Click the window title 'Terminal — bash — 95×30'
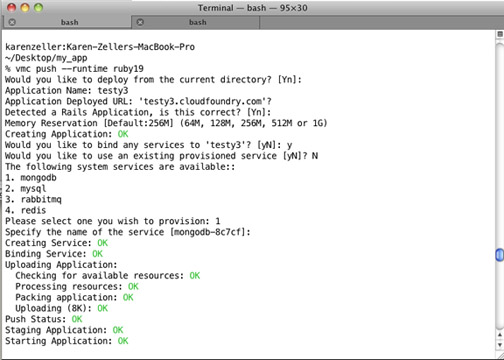This screenshot has width=504, height=360. point(253,8)
